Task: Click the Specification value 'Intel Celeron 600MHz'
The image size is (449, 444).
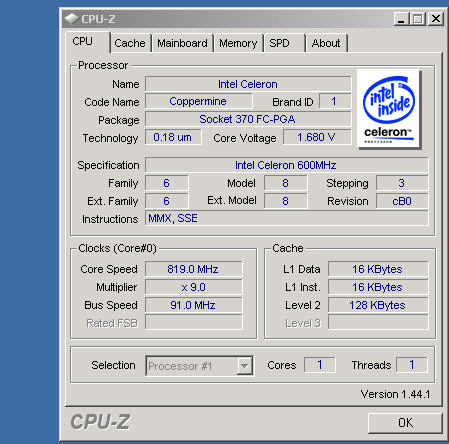Action: point(286,165)
